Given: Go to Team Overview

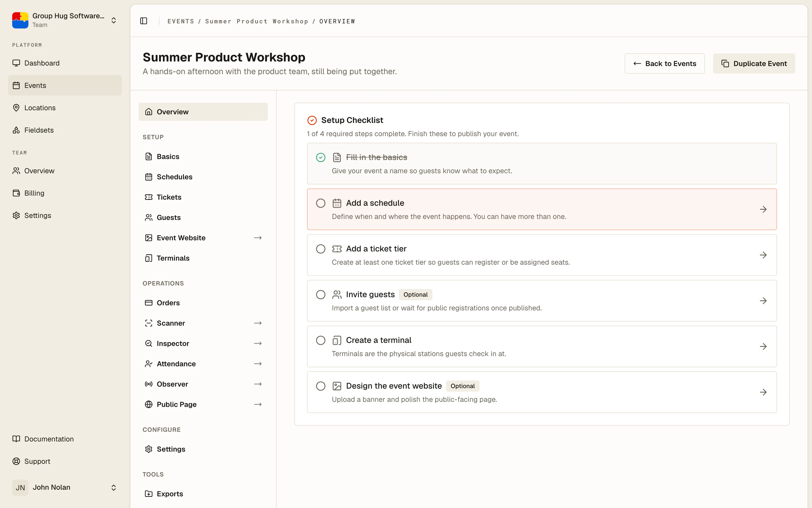Looking at the screenshot, I should point(65,171).
